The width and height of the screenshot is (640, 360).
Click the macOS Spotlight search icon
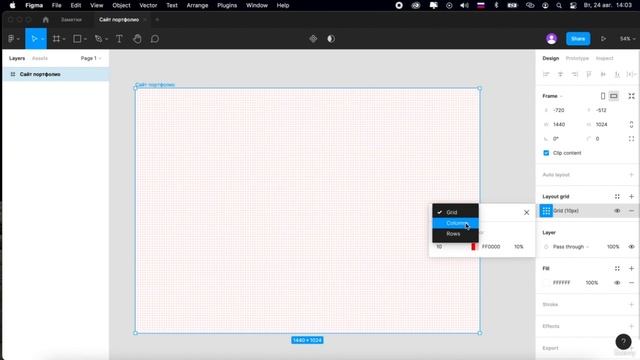(559, 5)
